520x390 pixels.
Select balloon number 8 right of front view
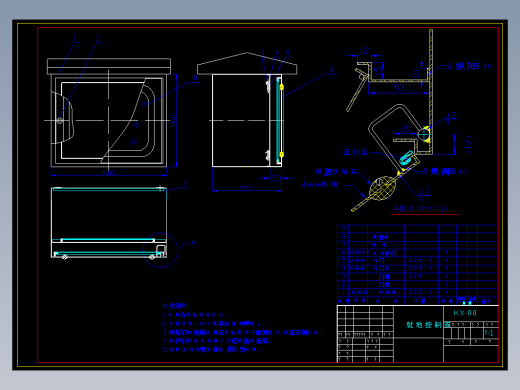(x=195, y=78)
